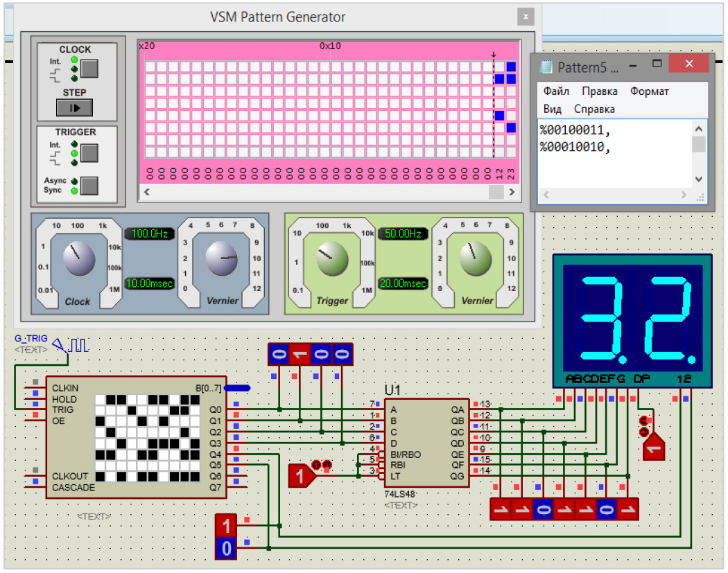Maximize the Pattern5 Notepad window

657,64
